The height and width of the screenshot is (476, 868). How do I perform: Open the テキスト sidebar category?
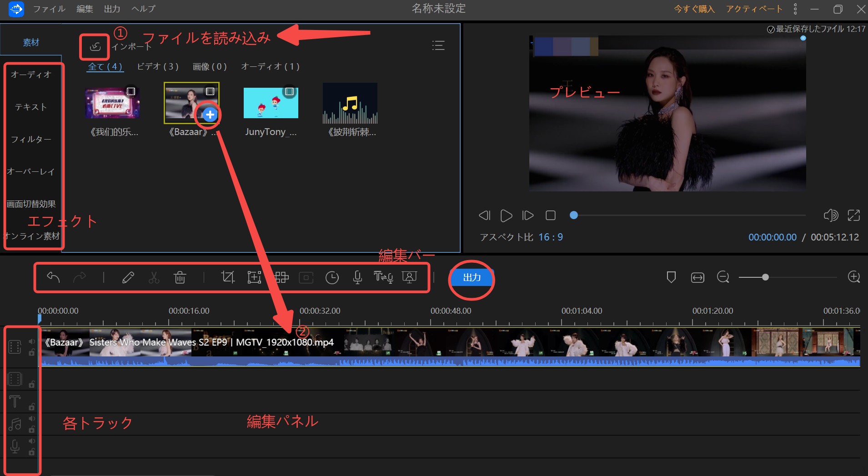click(x=31, y=107)
